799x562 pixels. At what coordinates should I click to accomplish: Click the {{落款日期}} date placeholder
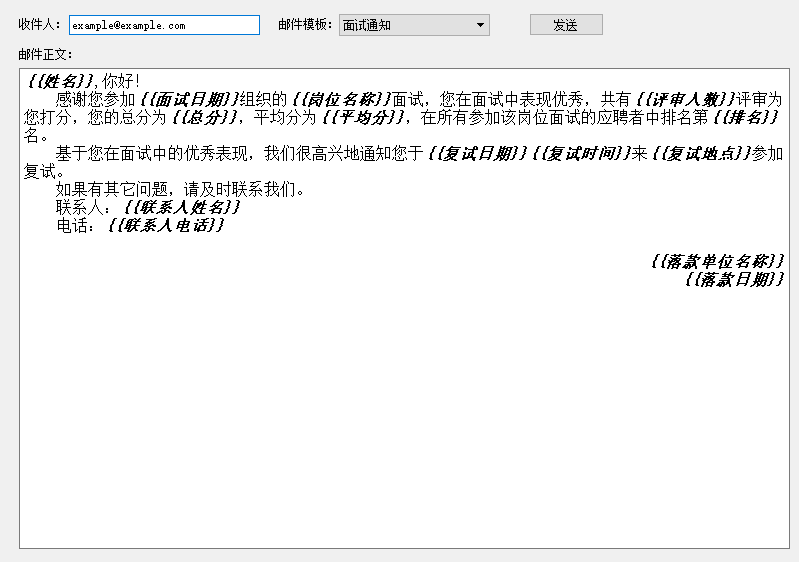click(x=735, y=279)
